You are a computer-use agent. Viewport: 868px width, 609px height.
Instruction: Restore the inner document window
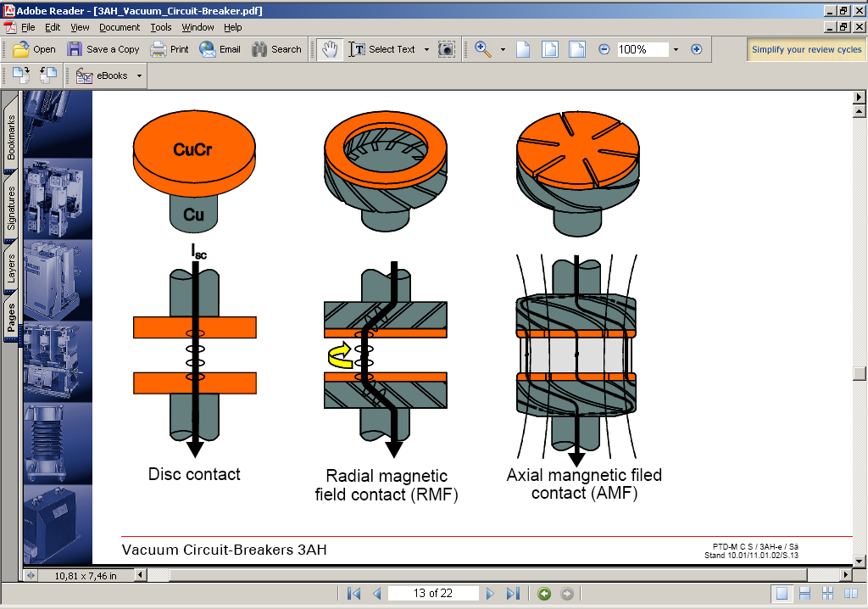click(843, 26)
